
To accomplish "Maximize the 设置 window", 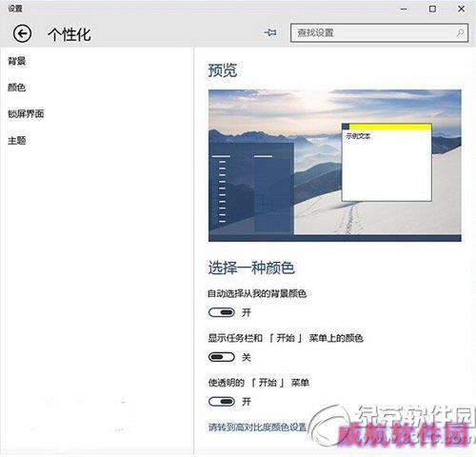I will coord(432,9).
